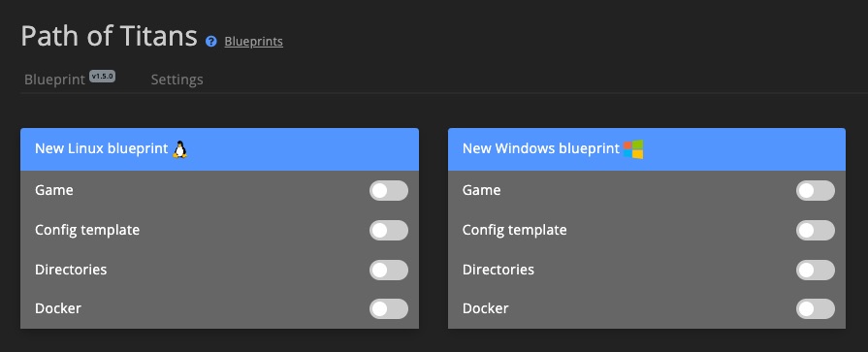Toggle Directories switch in Linux blueprint
Viewport: 868px width, 352px height.
[x=389, y=271]
